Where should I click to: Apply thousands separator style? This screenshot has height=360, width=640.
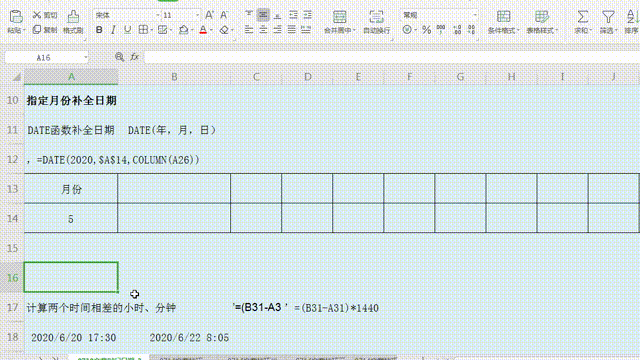click(441, 30)
